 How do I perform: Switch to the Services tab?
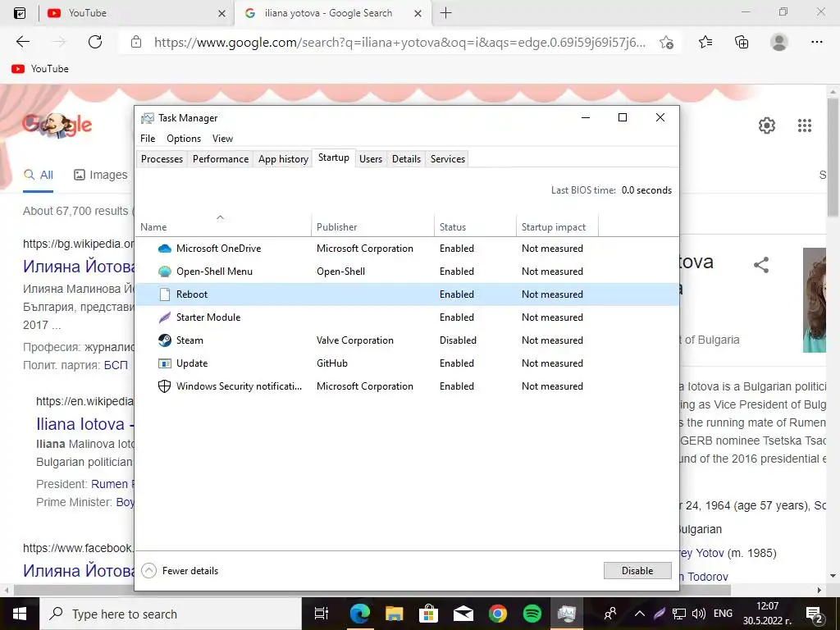pyautogui.click(x=448, y=159)
